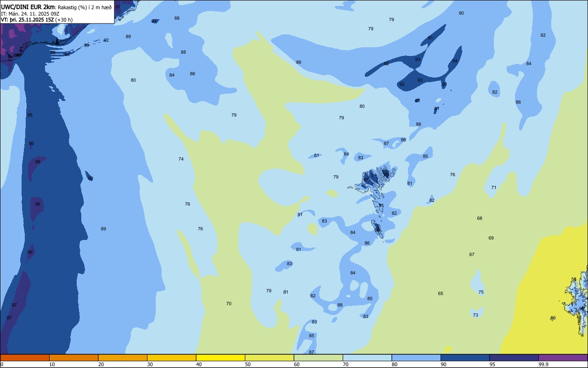Click the legend tick label "50"
The image size is (588, 368).
tap(248, 364)
